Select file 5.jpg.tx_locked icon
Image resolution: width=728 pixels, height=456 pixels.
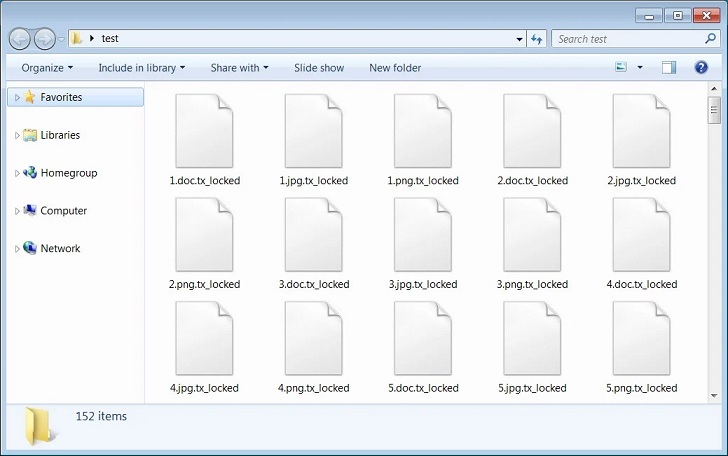pos(532,339)
